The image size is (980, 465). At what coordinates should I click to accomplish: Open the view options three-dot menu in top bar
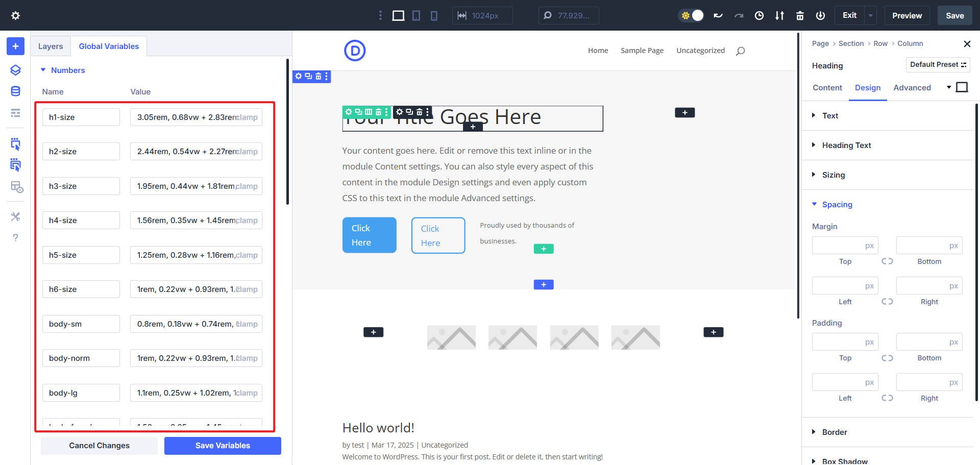click(x=380, y=15)
